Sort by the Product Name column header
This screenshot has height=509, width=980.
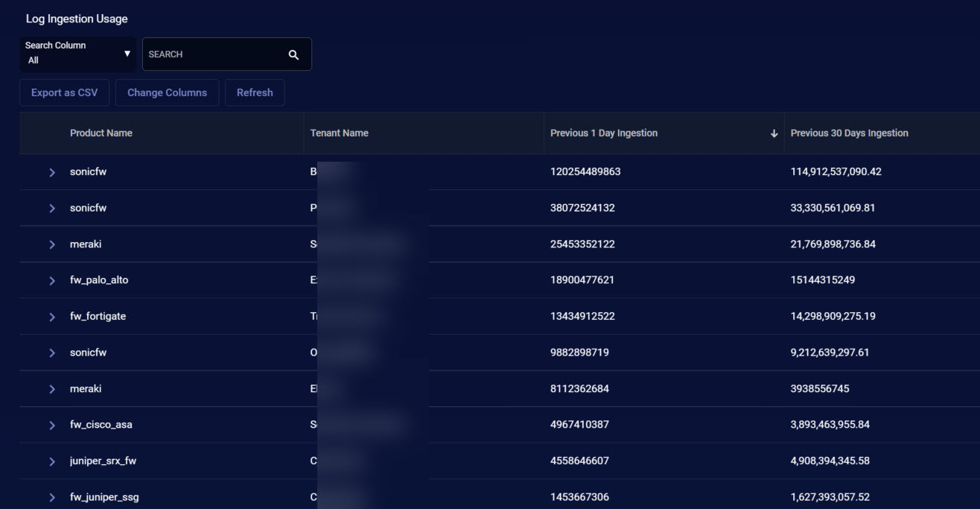101,133
